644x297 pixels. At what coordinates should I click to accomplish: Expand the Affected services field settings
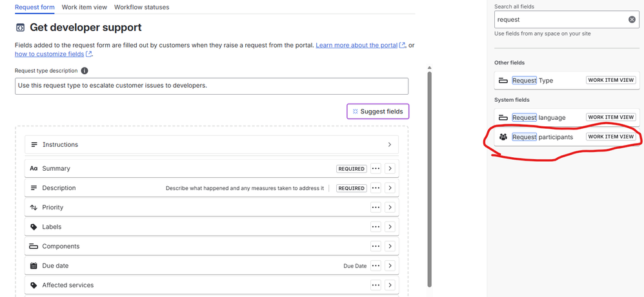point(390,285)
